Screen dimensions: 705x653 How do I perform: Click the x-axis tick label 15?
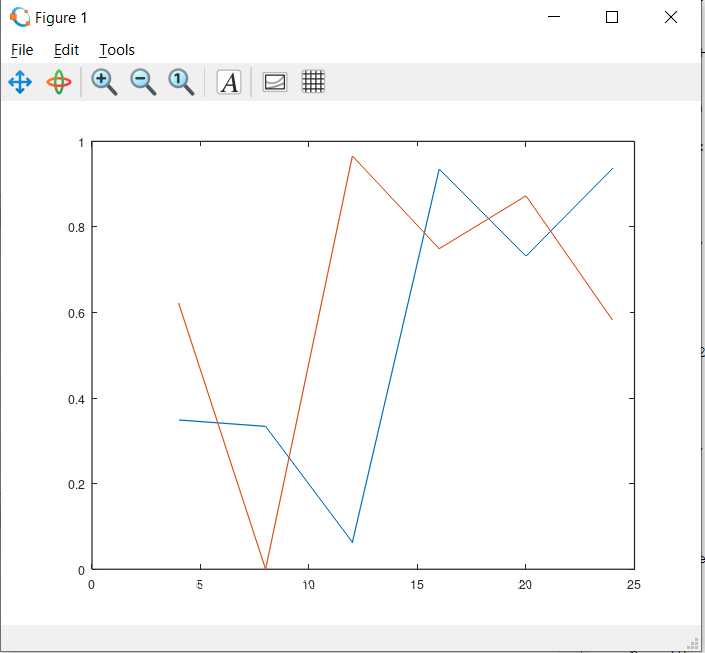tap(416, 584)
